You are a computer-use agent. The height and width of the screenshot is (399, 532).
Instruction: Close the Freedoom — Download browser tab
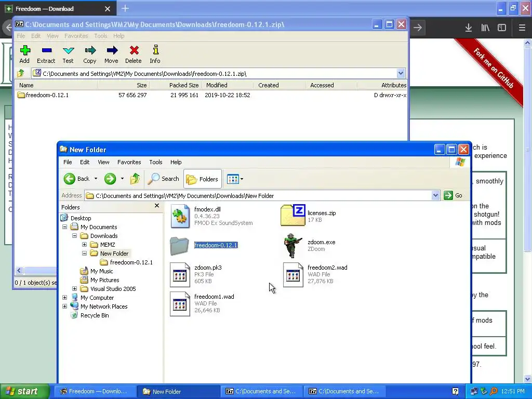click(x=108, y=9)
